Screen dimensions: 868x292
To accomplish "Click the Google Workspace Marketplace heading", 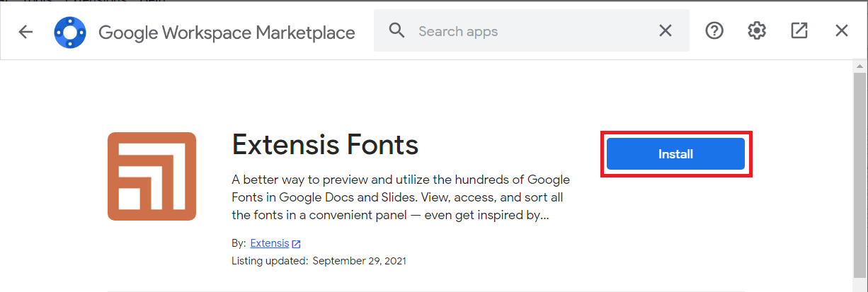I will click(227, 33).
